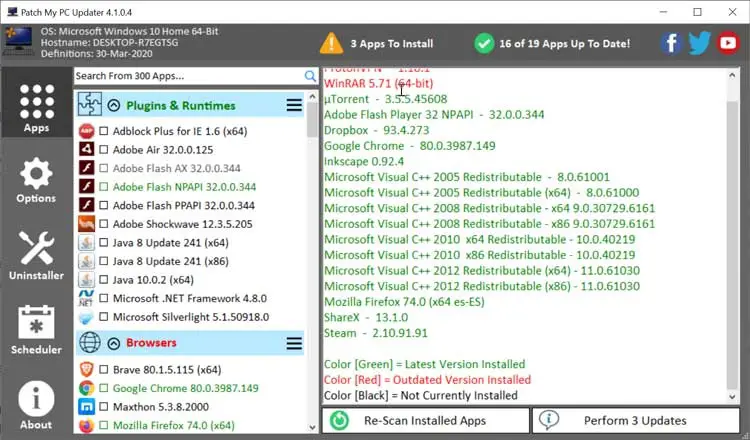Click the Java 8 Update 241 (x64) icon

pos(87,242)
